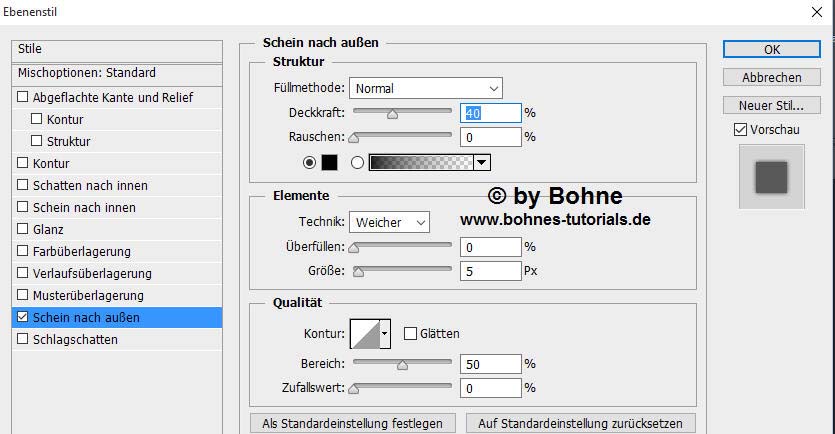Viewport: 835px width, 434px height.
Task: Click the style preview thumbnail
Action: (771, 177)
